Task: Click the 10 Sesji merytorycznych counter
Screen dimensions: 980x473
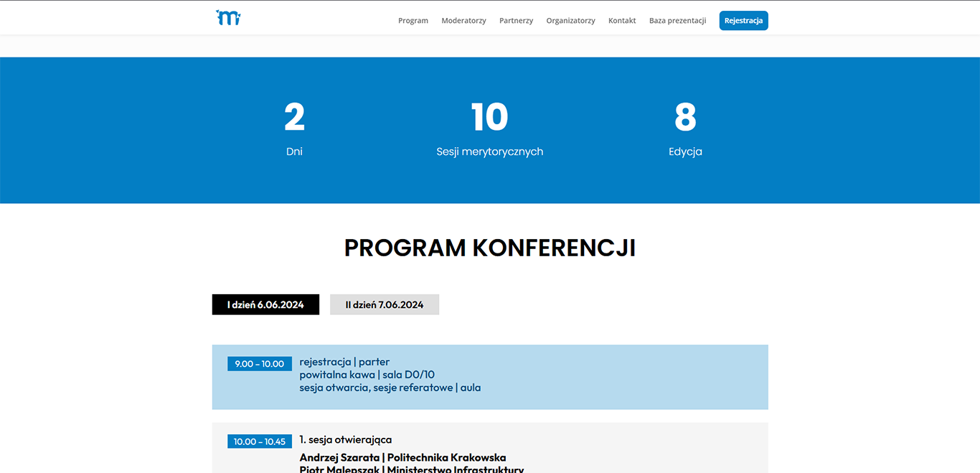Action: [489, 118]
